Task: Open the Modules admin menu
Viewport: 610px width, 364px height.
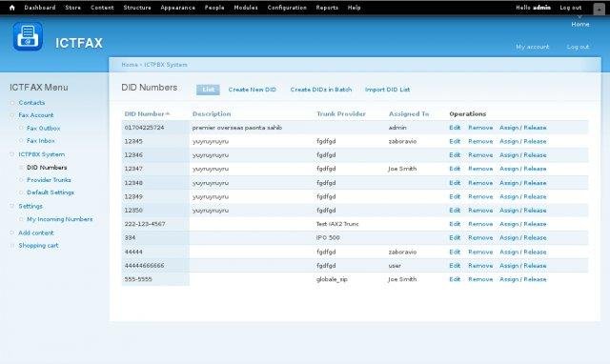Action: coord(246,8)
